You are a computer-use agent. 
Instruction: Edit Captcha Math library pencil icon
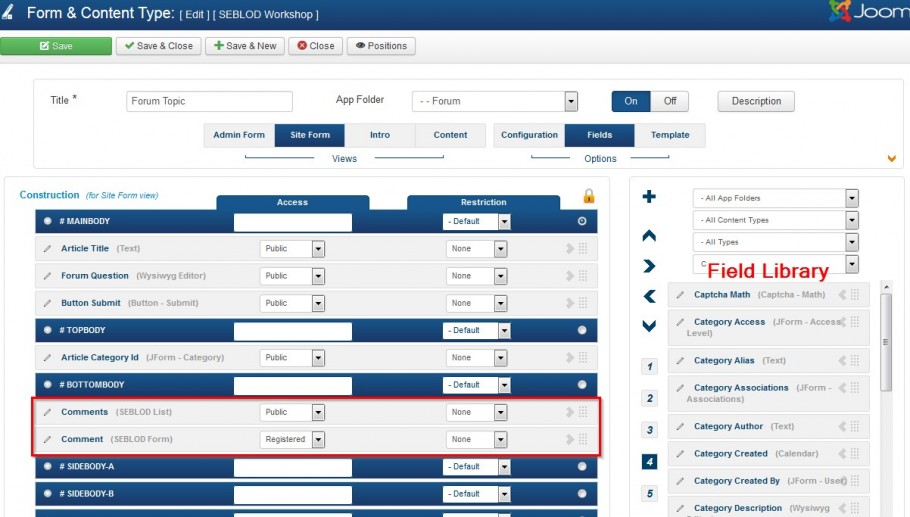coord(680,295)
